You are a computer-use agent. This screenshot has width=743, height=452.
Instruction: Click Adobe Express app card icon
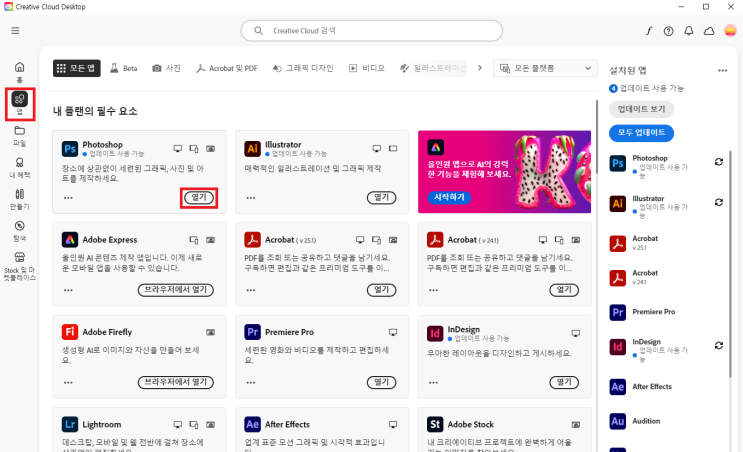pyautogui.click(x=70, y=240)
